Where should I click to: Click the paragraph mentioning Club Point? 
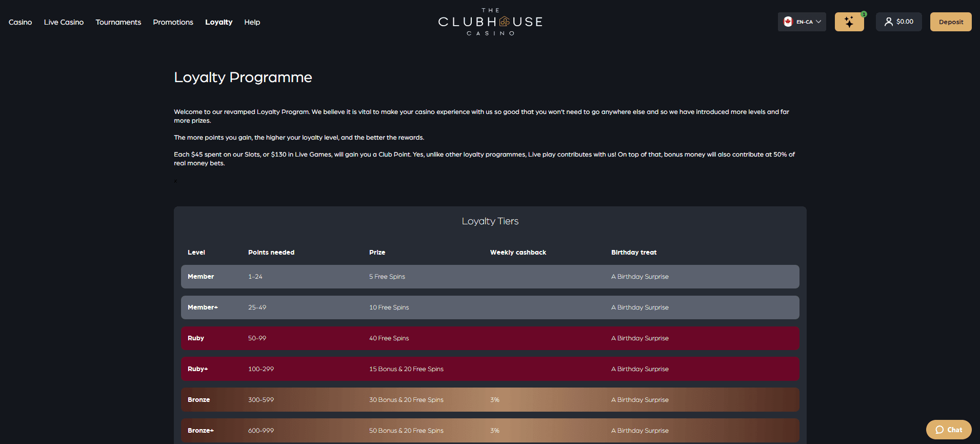coord(485,159)
